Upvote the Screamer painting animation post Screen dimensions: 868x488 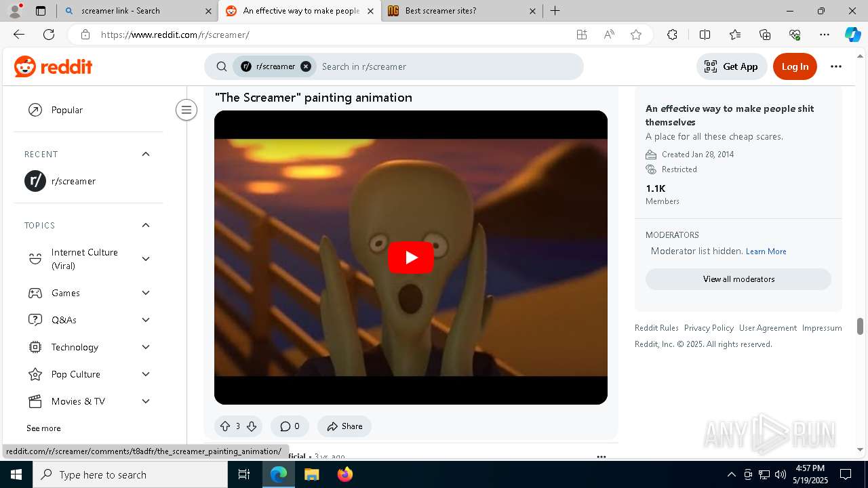(x=225, y=426)
